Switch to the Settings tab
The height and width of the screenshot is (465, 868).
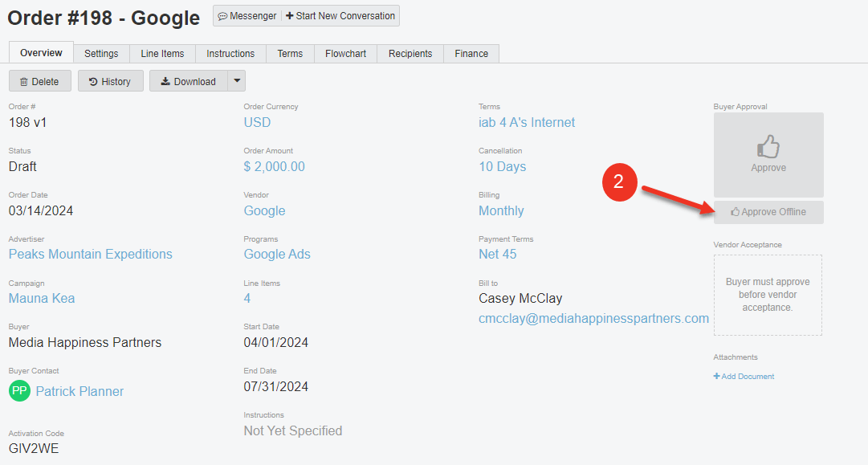(x=101, y=53)
